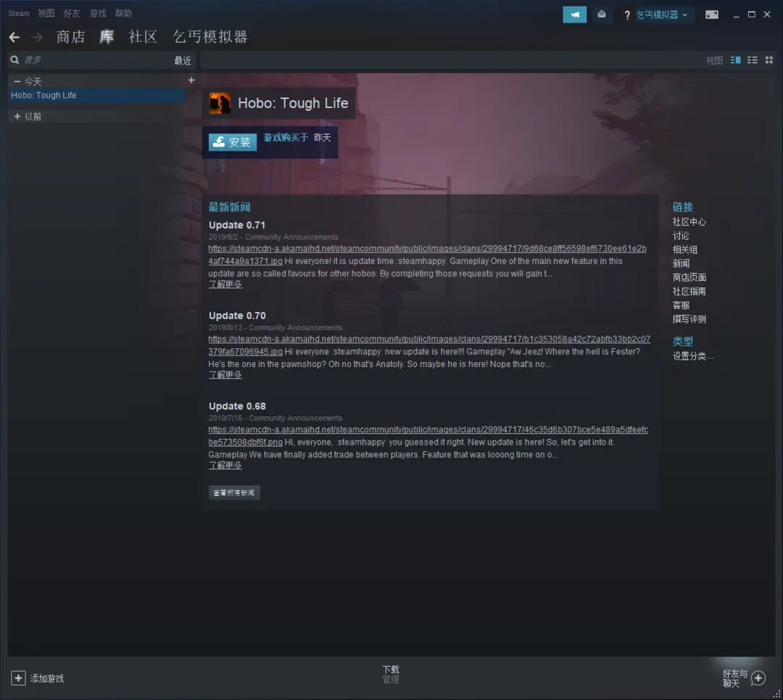Viewport: 783px width, 700px height.
Task: Open the Update 0.71 news title
Action: tap(236, 225)
